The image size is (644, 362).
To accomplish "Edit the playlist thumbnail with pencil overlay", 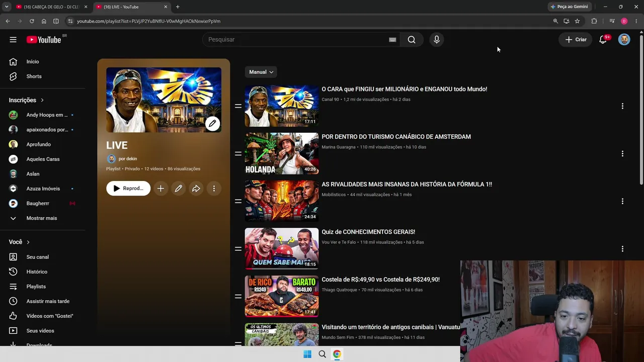I will (213, 123).
